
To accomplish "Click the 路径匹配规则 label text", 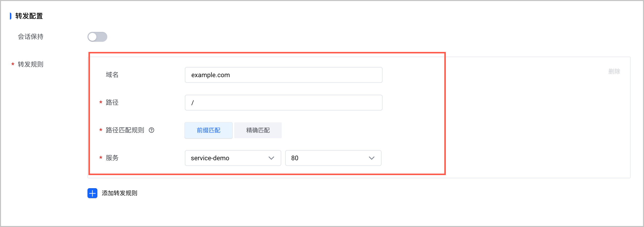I will tap(125, 130).
